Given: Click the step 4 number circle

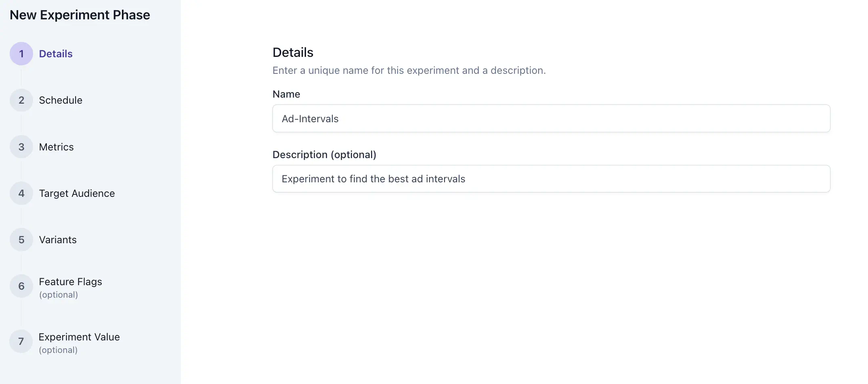Looking at the screenshot, I should pos(21,193).
